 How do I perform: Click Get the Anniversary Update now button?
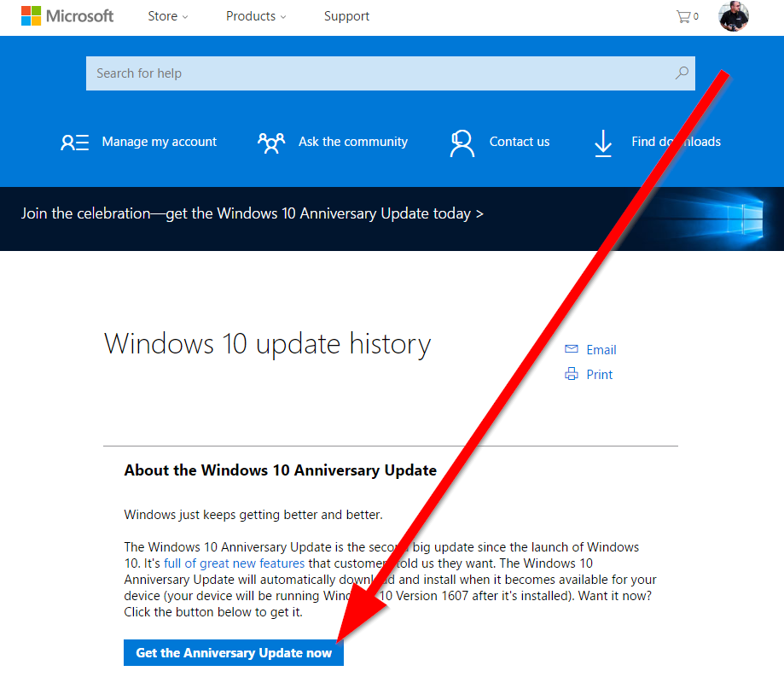[234, 652]
